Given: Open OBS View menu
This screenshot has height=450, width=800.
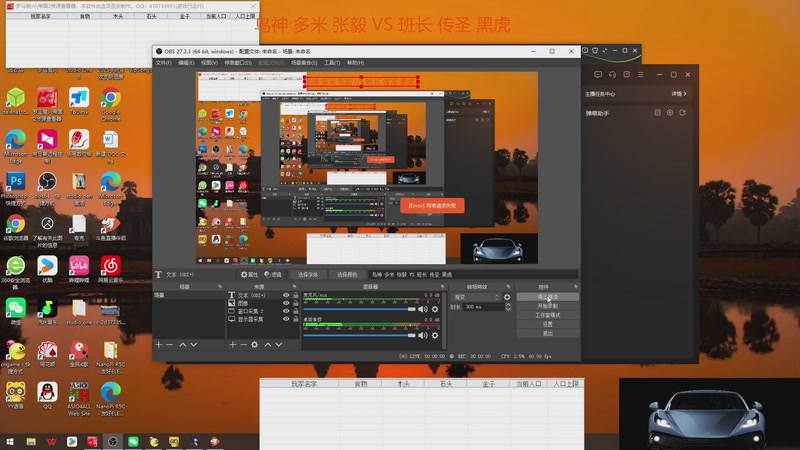Looking at the screenshot, I should point(209,63).
